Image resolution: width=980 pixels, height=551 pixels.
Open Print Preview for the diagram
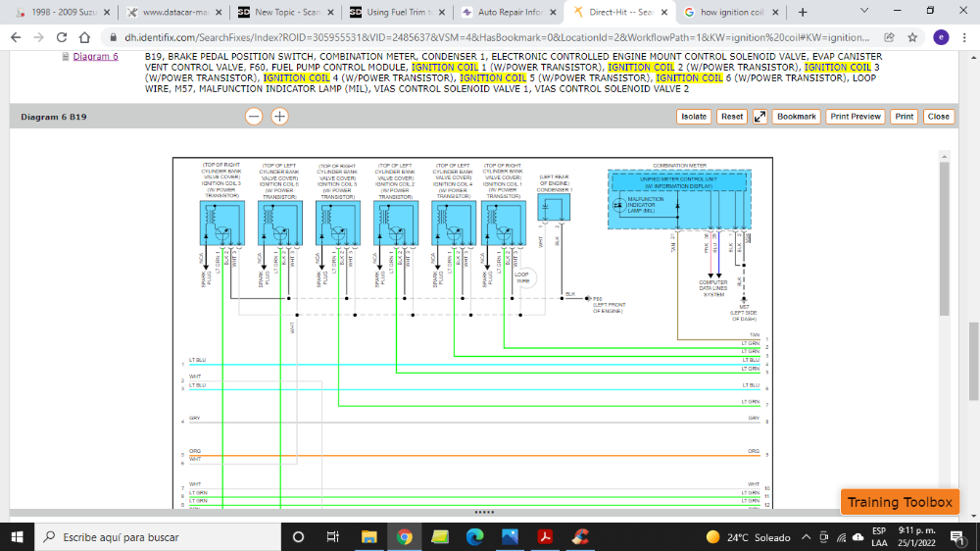click(x=856, y=117)
